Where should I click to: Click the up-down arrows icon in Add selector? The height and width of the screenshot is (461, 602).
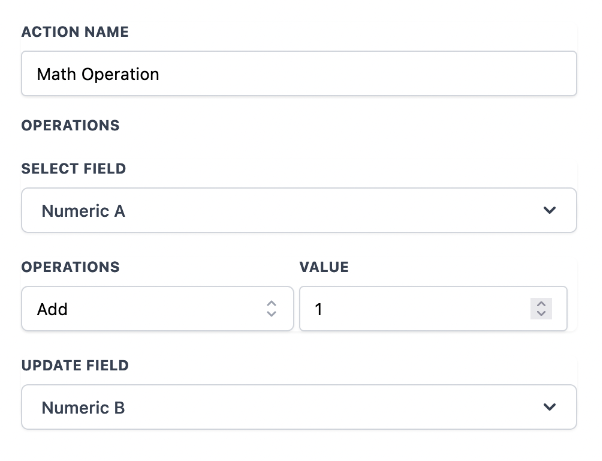point(271,309)
